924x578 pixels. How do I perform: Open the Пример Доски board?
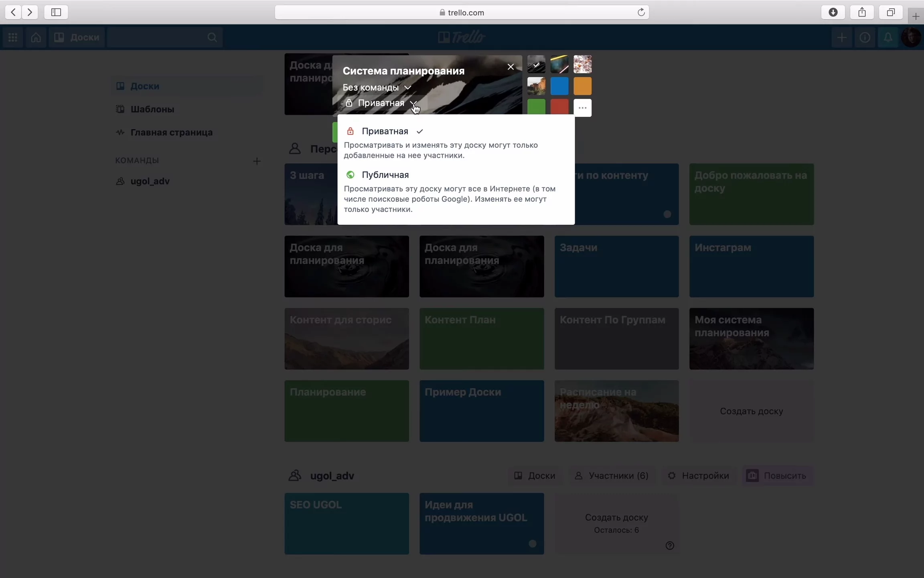pyautogui.click(x=482, y=411)
